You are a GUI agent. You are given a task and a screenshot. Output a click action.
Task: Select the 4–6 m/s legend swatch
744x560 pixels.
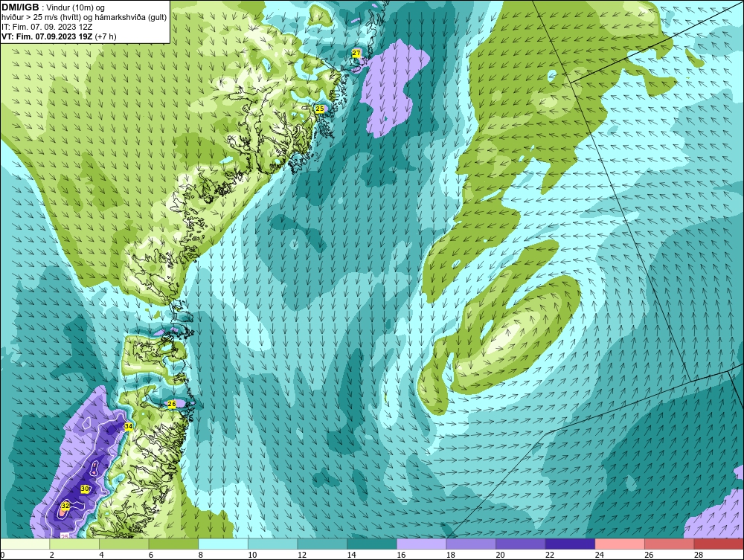(124, 544)
